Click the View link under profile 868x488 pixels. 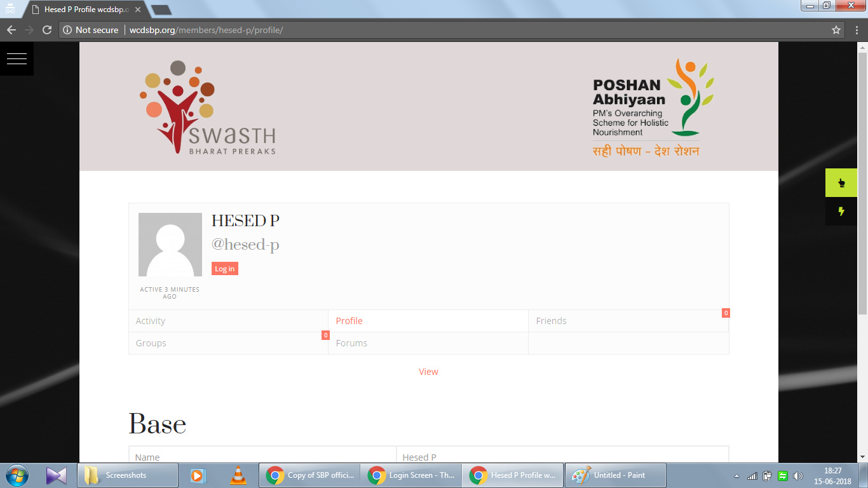pos(428,372)
